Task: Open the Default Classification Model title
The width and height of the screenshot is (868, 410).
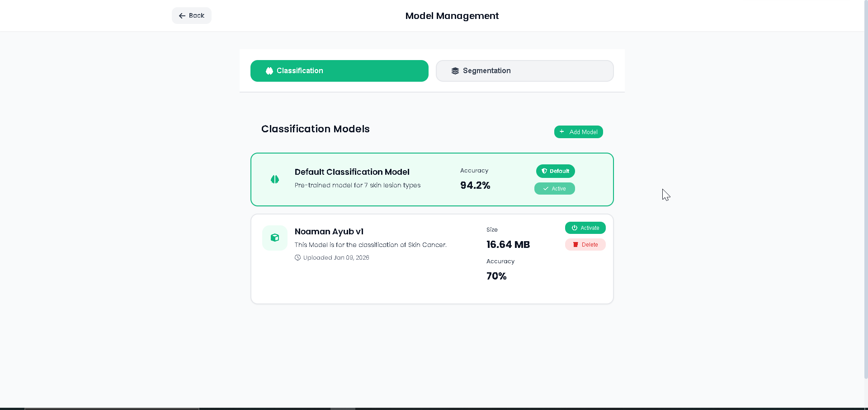Action: point(352,172)
